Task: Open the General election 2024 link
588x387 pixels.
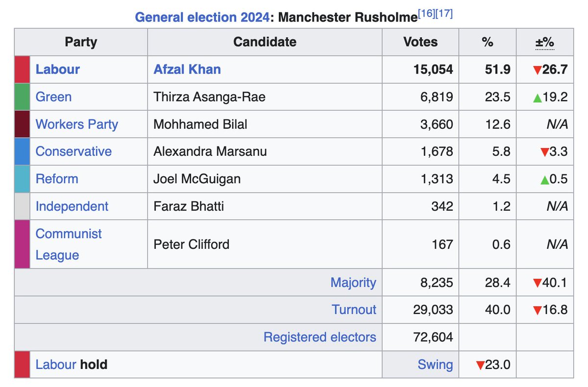Action: (x=202, y=18)
